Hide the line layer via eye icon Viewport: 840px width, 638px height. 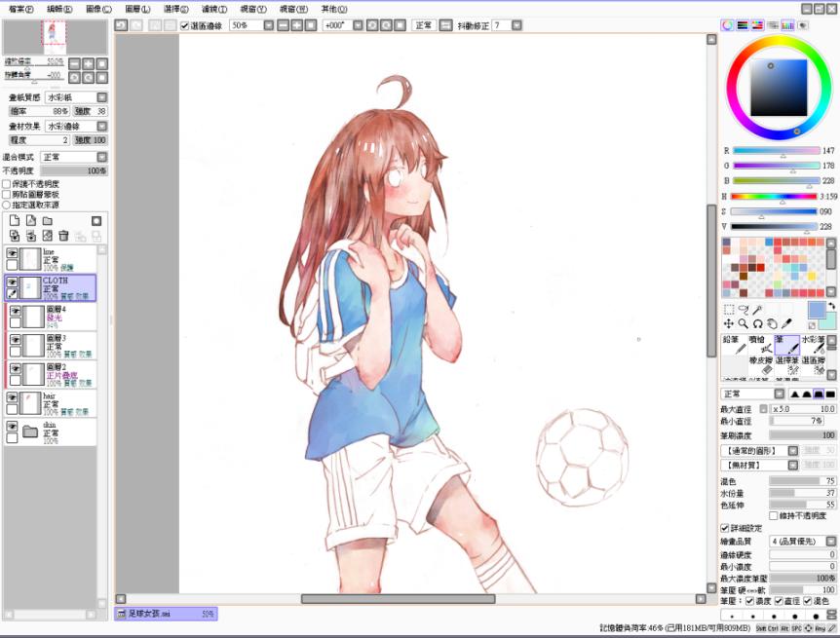click(13, 253)
